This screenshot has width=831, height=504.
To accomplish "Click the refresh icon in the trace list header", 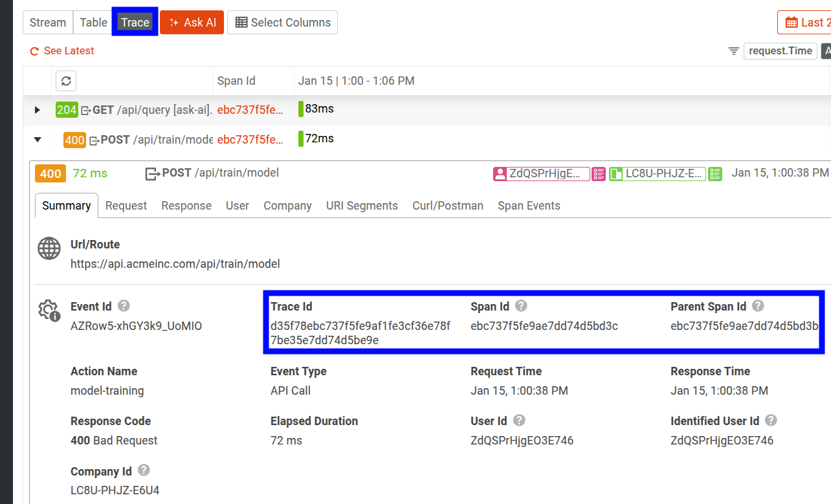I will click(x=65, y=80).
